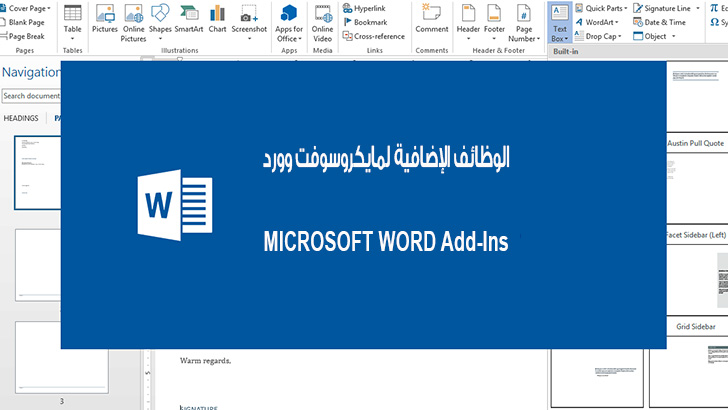Click the Text Box button
728x410 pixels.
click(559, 23)
